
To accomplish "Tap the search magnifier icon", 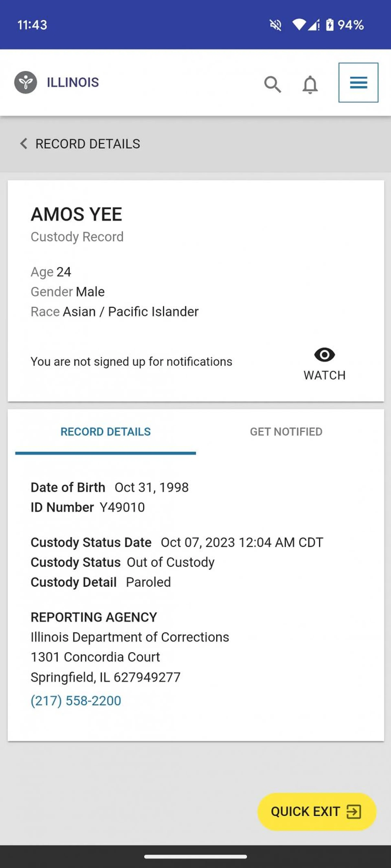I will coord(272,84).
